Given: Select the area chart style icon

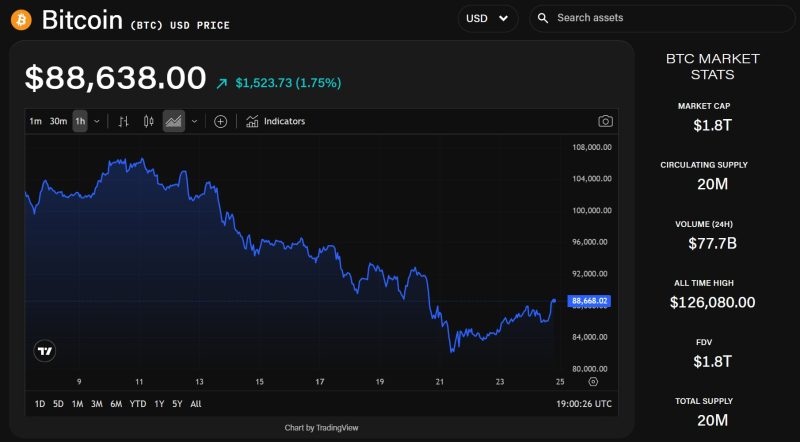Looking at the screenshot, I should (174, 121).
